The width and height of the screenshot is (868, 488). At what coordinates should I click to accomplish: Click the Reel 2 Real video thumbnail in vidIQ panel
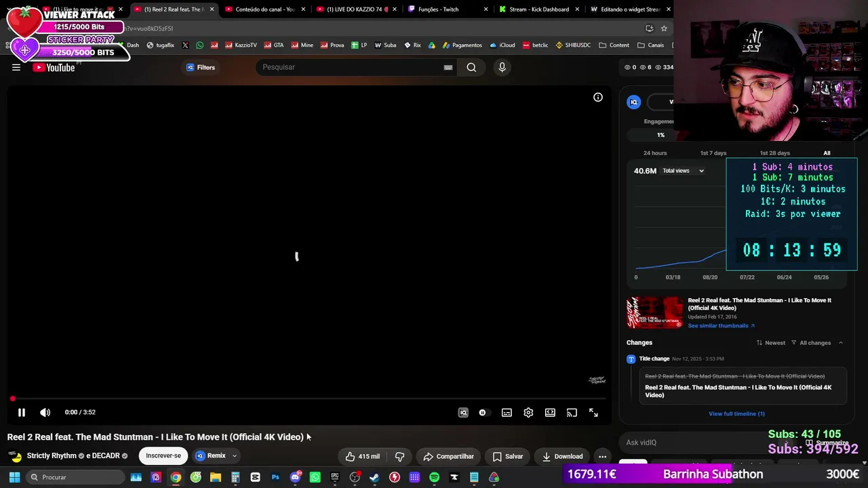pyautogui.click(x=654, y=312)
